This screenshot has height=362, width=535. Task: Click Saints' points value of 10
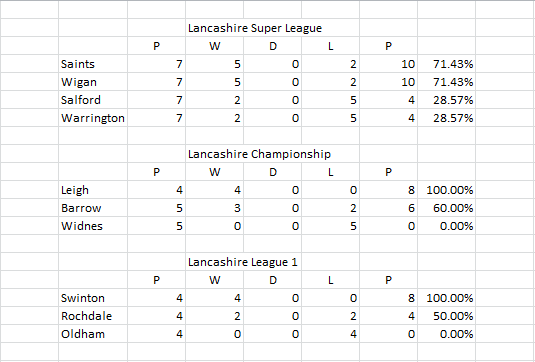[x=388, y=64]
